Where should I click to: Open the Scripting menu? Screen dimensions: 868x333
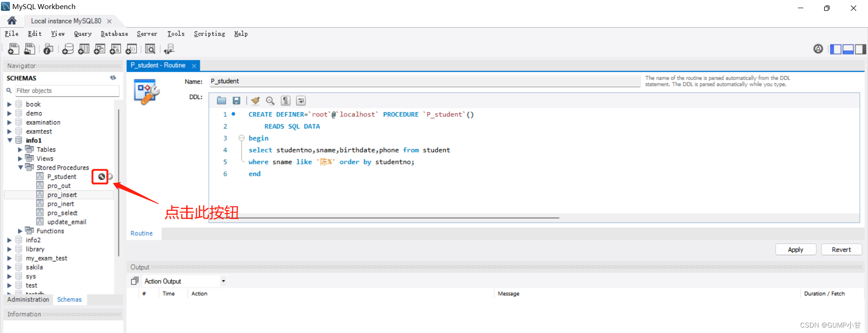tap(209, 33)
